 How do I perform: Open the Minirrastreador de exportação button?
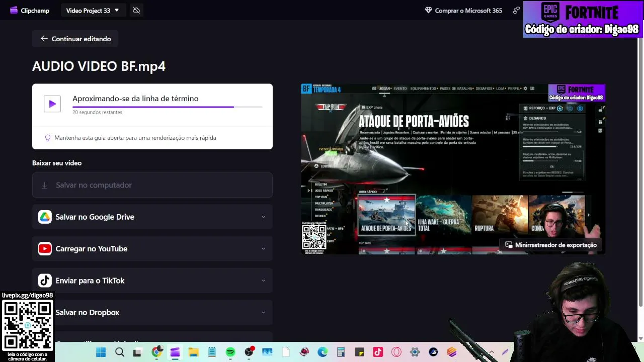click(551, 245)
